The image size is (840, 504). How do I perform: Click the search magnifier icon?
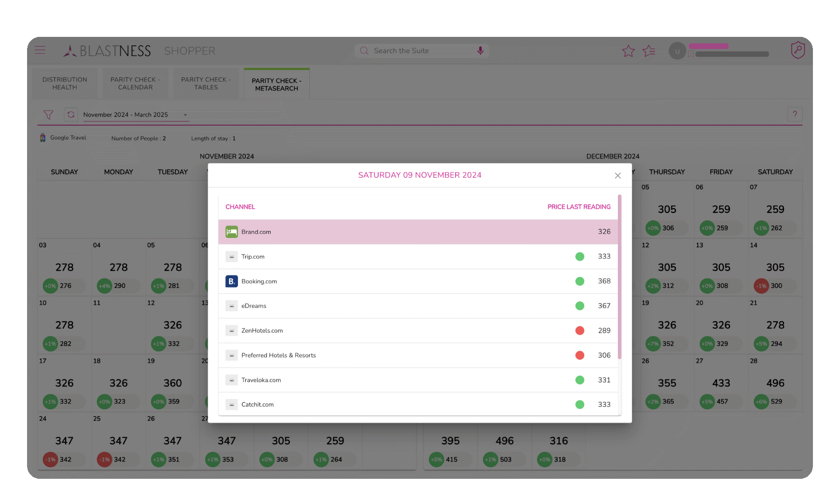click(x=364, y=51)
